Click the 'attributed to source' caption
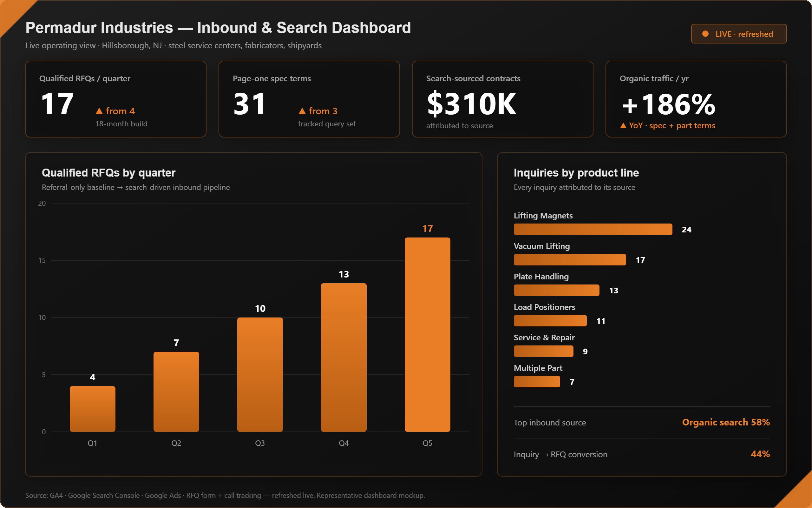The image size is (812, 508). tap(459, 126)
